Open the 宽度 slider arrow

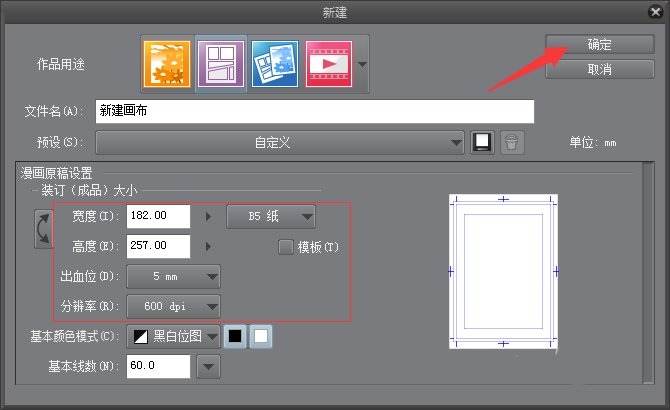pos(208,217)
